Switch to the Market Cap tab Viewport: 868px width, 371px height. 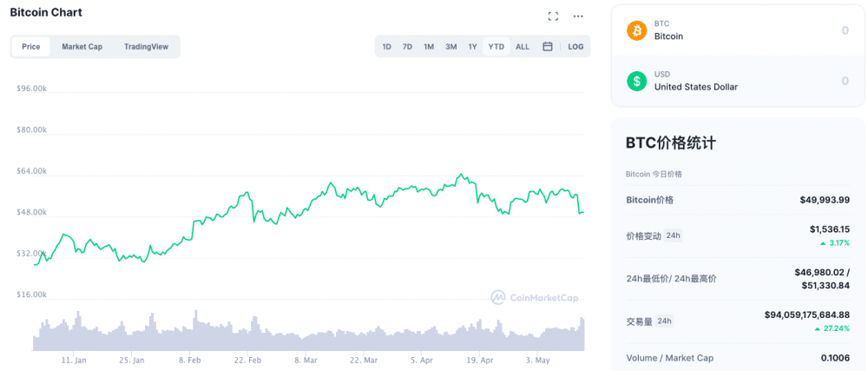82,47
